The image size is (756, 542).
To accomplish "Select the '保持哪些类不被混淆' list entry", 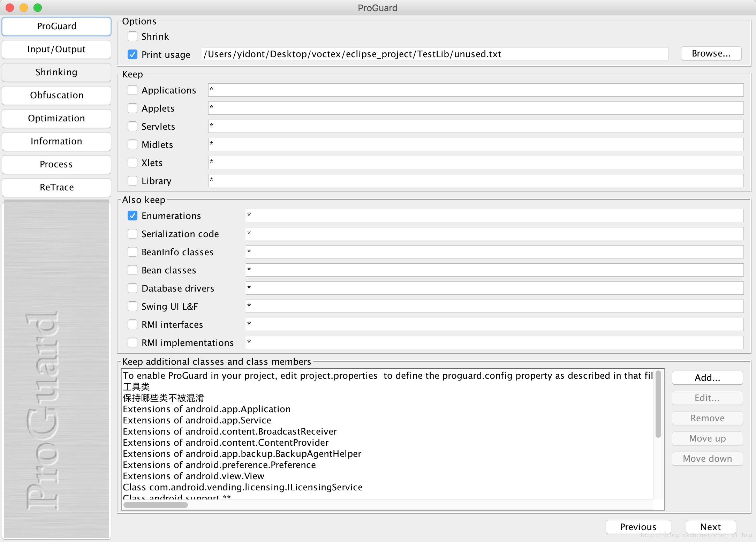I will coord(388,398).
